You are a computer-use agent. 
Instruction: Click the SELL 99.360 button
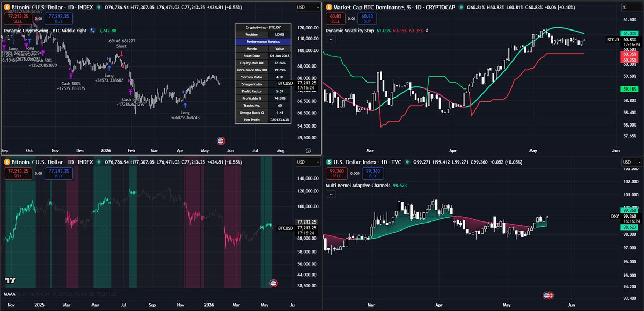335,173
